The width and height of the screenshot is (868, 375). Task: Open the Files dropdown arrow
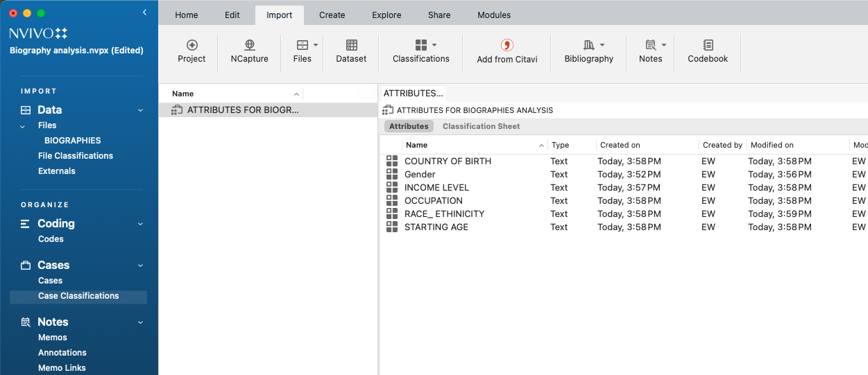[x=316, y=45]
